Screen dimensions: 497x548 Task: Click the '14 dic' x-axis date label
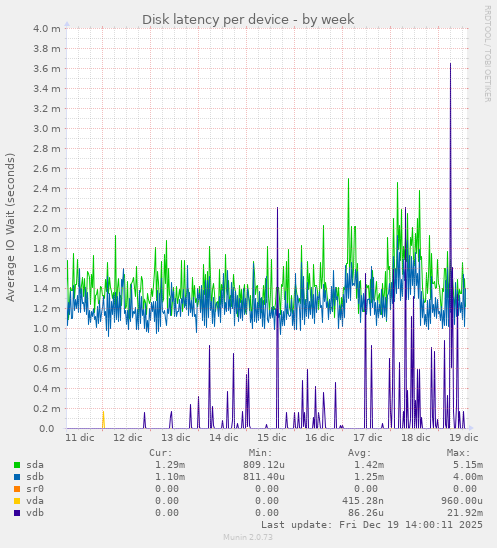tap(224, 438)
